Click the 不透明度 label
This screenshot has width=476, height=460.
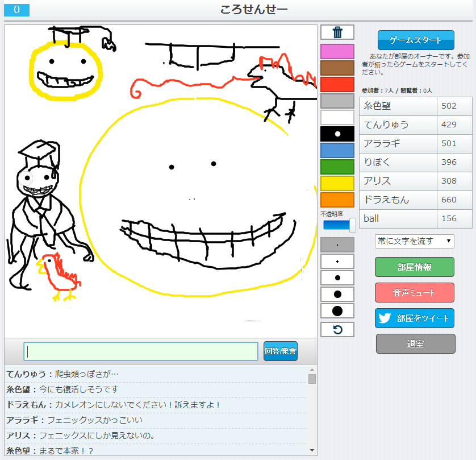pyautogui.click(x=332, y=214)
